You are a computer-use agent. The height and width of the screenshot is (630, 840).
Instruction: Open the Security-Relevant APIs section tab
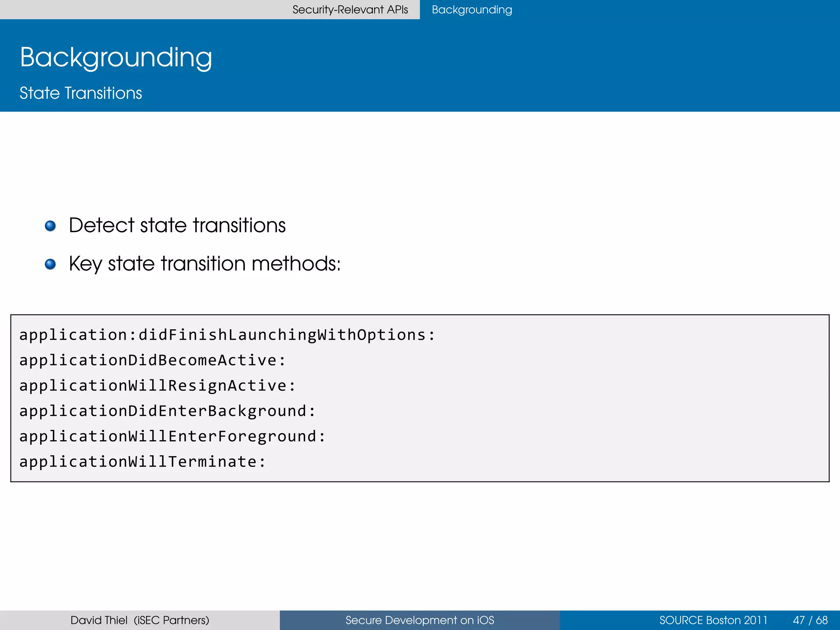tap(350, 10)
